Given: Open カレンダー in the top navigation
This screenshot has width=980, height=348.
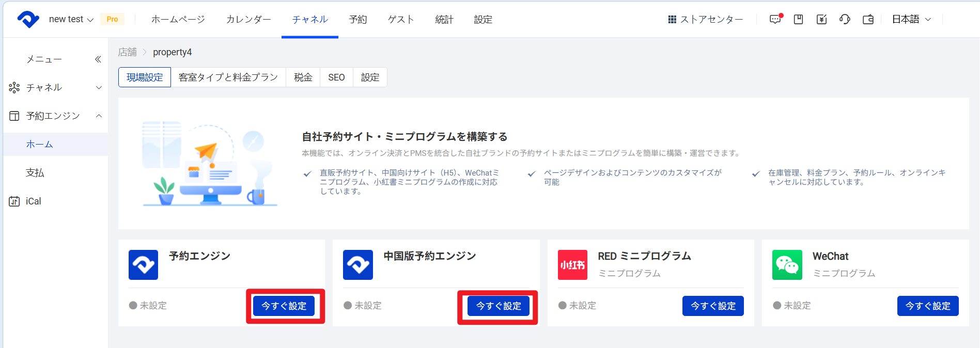Looking at the screenshot, I should coord(248,19).
